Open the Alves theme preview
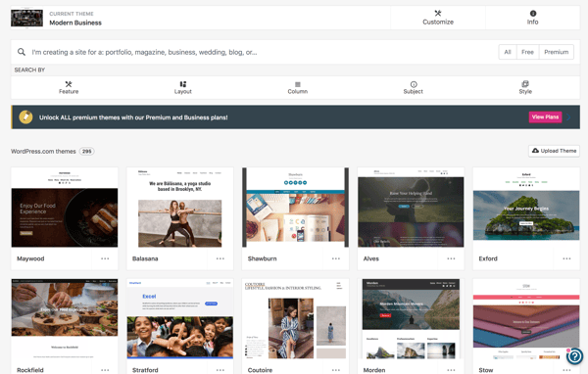The image size is (588, 374). [411, 208]
